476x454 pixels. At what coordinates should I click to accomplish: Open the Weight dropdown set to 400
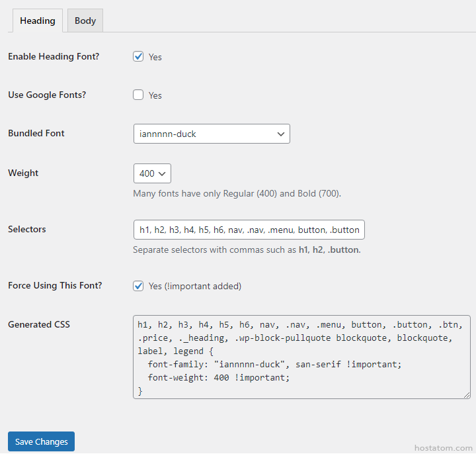pyautogui.click(x=152, y=173)
